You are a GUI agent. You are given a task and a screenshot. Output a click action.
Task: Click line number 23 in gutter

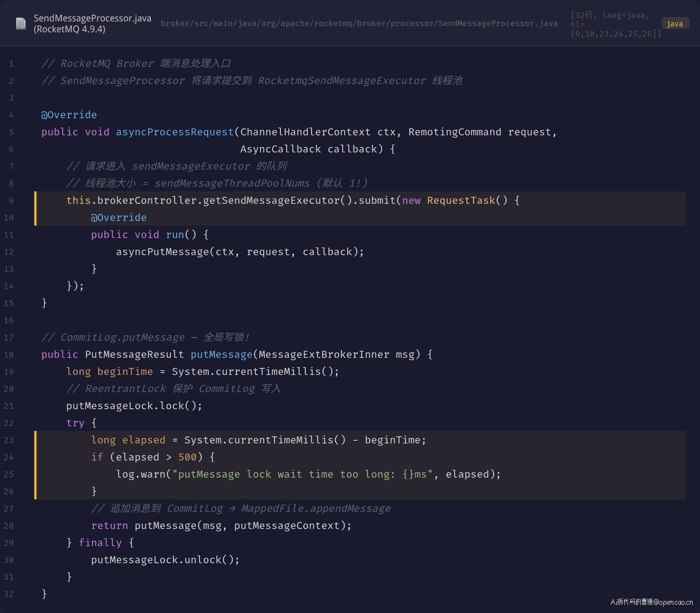point(9,440)
